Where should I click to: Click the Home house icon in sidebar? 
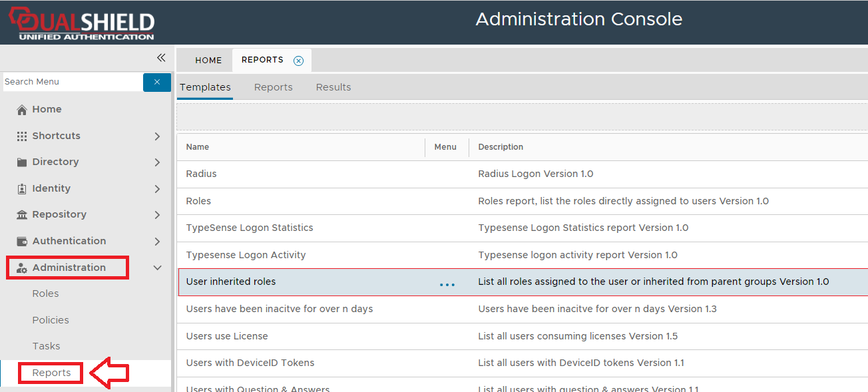click(x=22, y=110)
